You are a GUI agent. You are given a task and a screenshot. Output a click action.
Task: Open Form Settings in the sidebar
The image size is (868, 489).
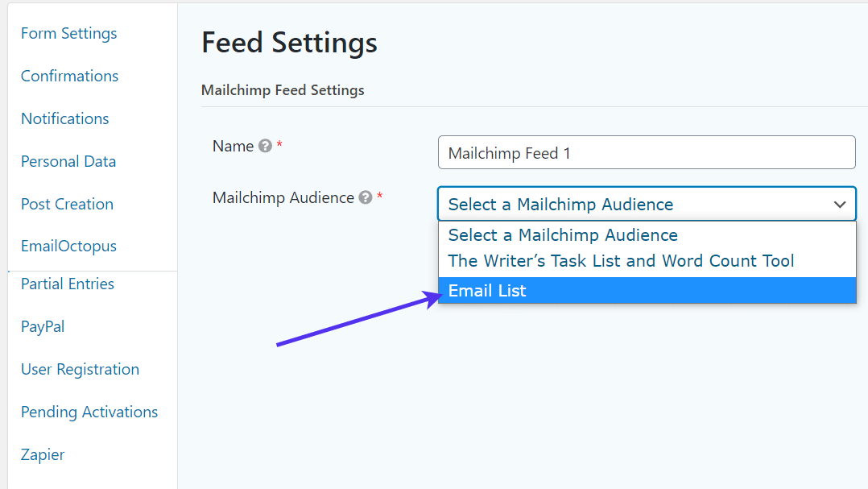click(x=68, y=33)
